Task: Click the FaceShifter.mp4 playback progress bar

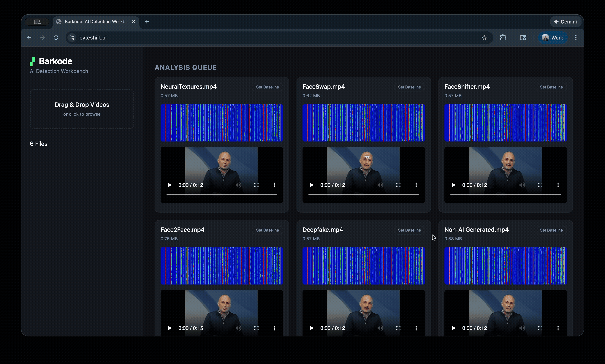Action: [x=505, y=194]
